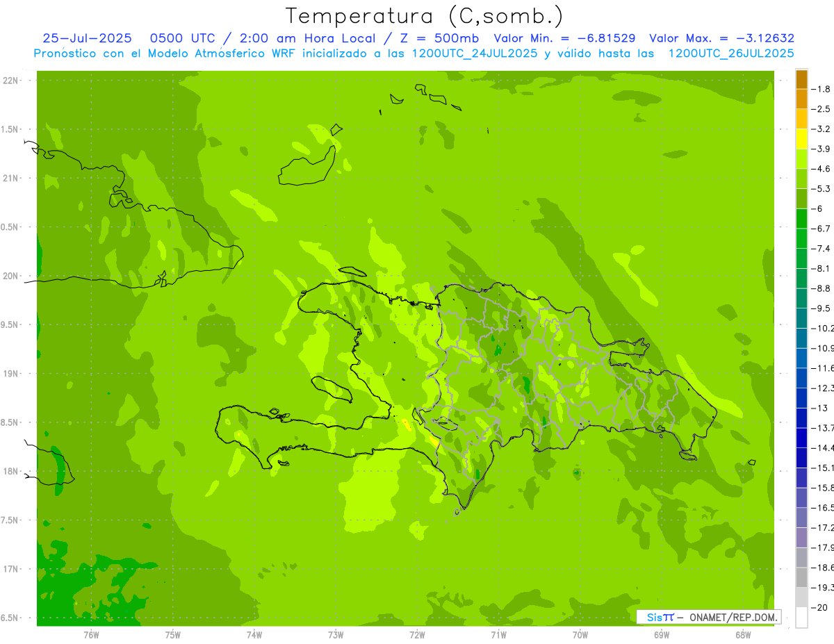Viewport: 834px width, 644px height.
Task: Click the "17N" latitude label
Action: click(10, 569)
